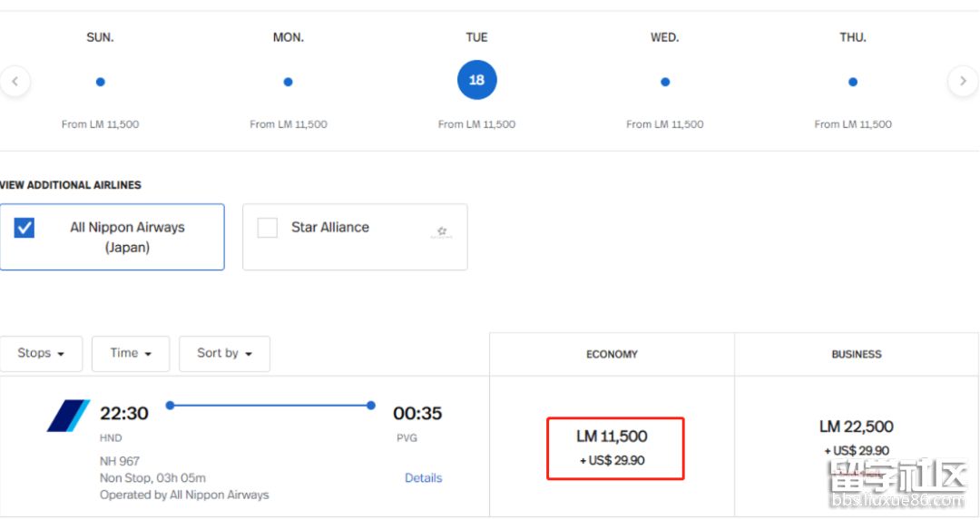Viewport: 980px width, 520px height.
Task: Click PVG airport code
Action: click(407, 438)
